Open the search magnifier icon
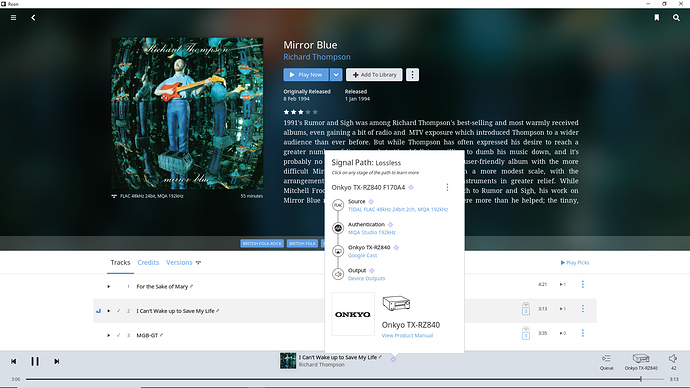The height and width of the screenshot is (388, 690). click(x=676, y=18)
